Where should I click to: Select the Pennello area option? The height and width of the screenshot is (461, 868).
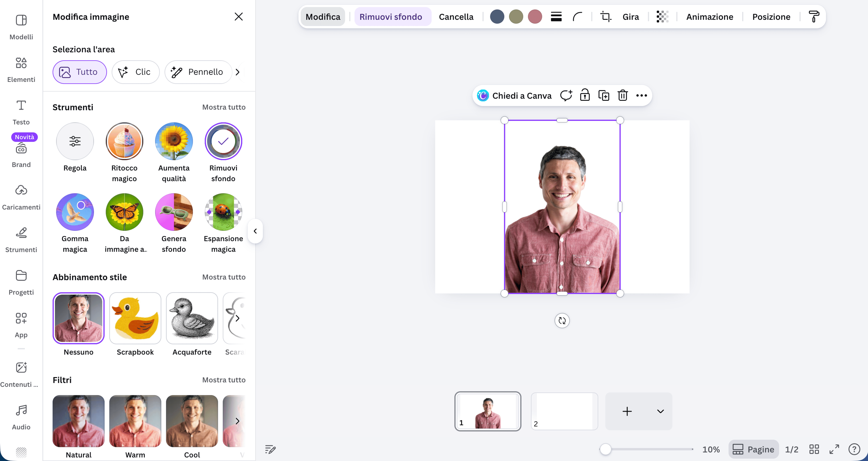click(x=198, y=72)
